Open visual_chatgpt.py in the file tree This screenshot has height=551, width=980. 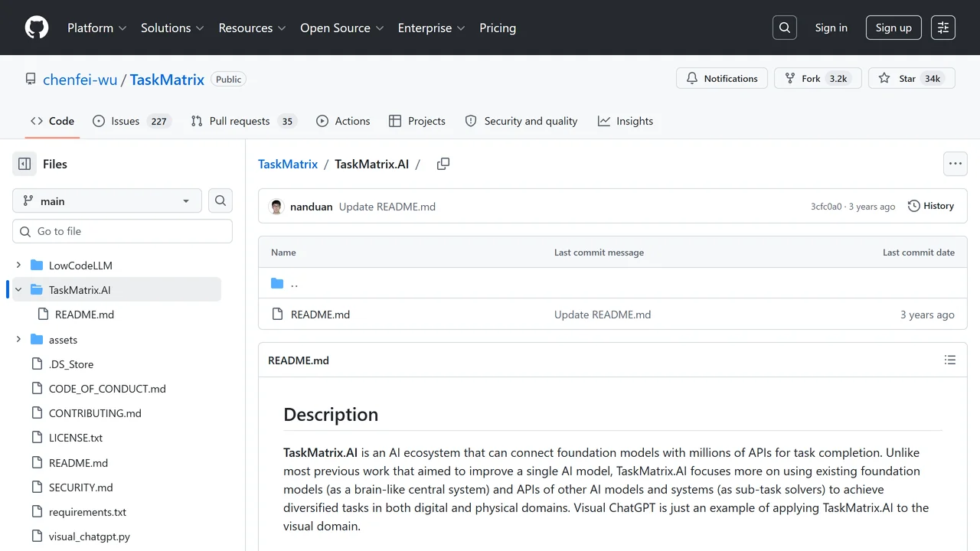[x=89, y=536]
